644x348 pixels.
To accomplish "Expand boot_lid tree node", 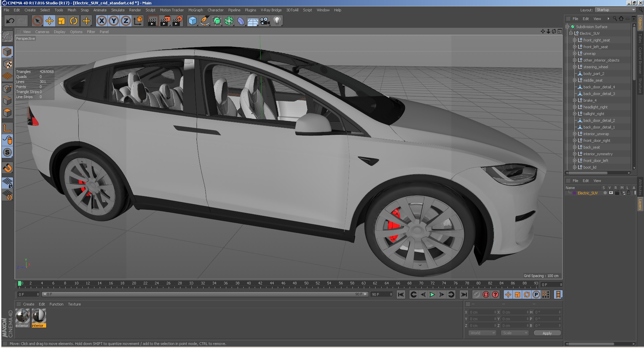I will (575, 167).
